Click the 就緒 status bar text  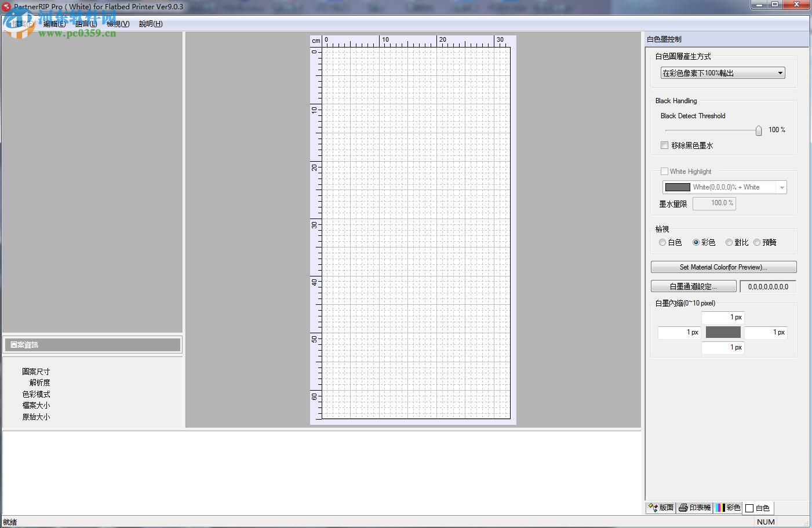[10, 522]
